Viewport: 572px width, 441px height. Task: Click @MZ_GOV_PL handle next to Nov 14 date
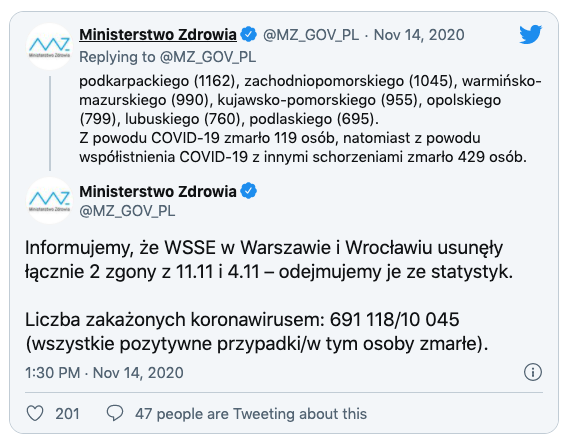310,35
